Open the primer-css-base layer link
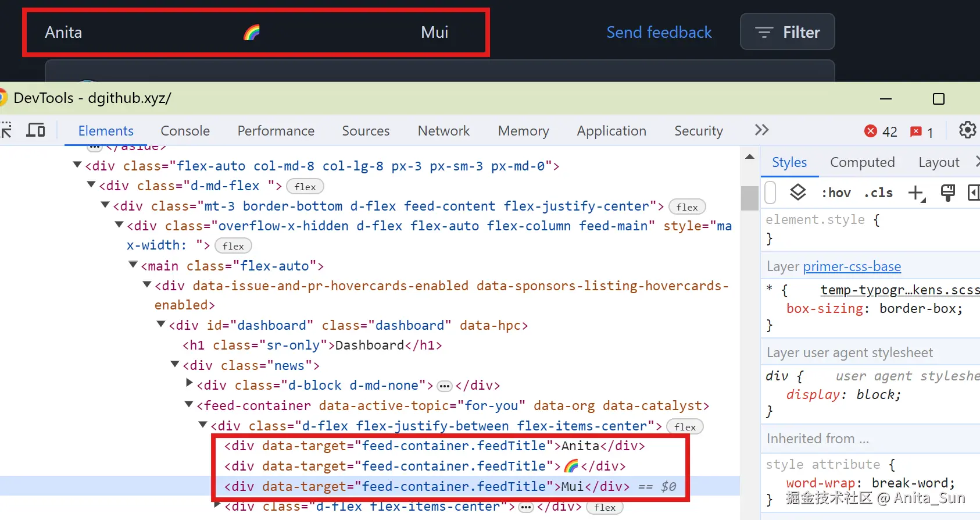This screenshot has width=980, height=520. coord(852,266)
